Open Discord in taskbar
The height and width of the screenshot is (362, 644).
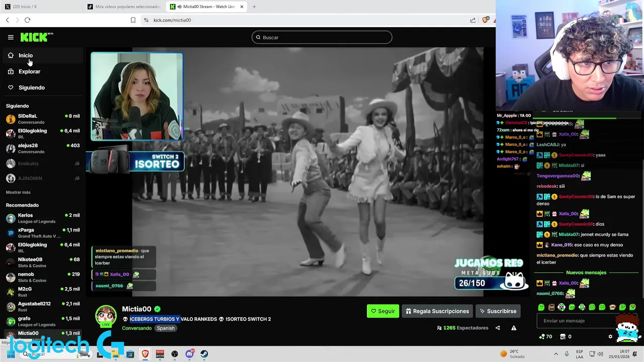click(x=190, y=354)
